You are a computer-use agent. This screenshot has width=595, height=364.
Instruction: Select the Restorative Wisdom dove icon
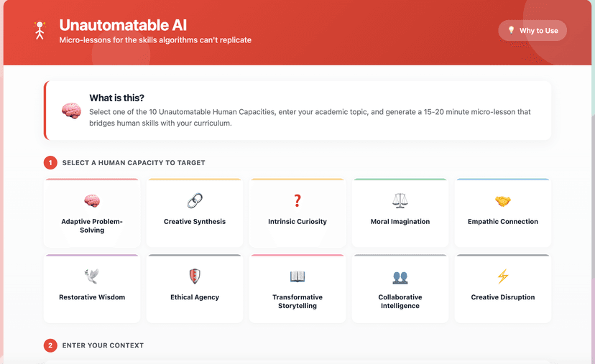click(x=92, y=276)
